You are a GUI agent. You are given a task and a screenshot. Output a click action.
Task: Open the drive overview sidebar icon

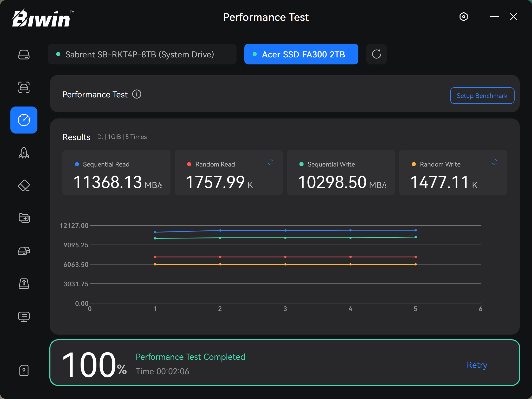24,55
